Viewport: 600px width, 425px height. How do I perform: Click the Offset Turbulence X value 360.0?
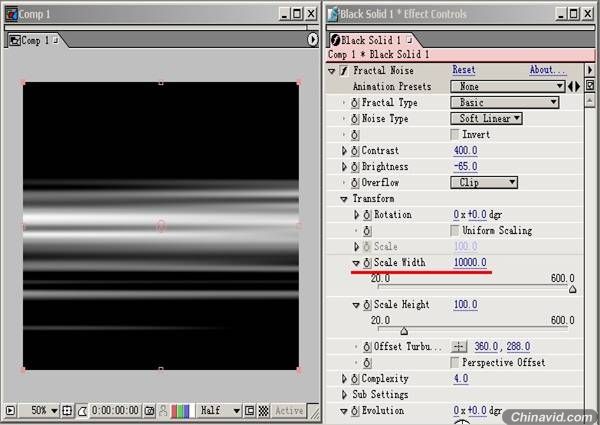(x=486, y=347)
